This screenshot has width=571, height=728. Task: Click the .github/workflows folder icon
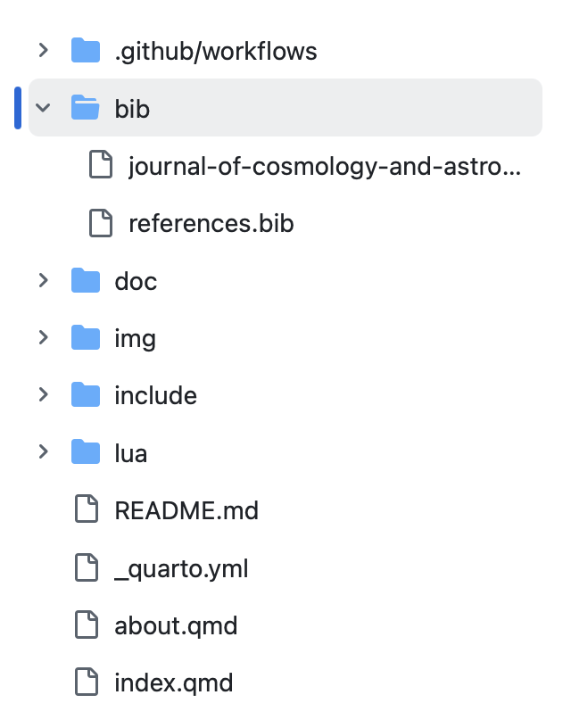click(x=86, y=51)
